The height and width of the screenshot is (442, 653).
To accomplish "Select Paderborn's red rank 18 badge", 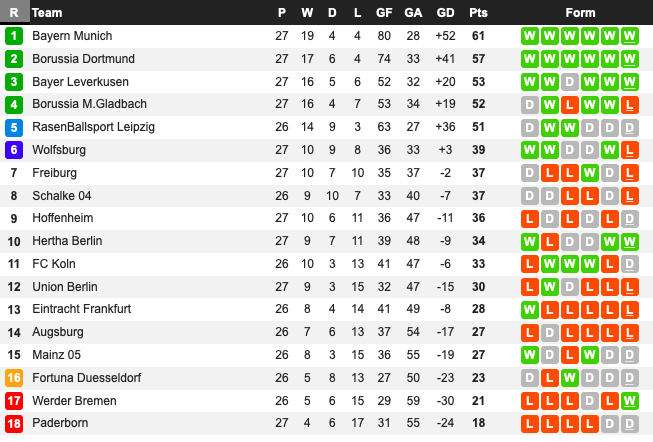I will coord(13,423).
